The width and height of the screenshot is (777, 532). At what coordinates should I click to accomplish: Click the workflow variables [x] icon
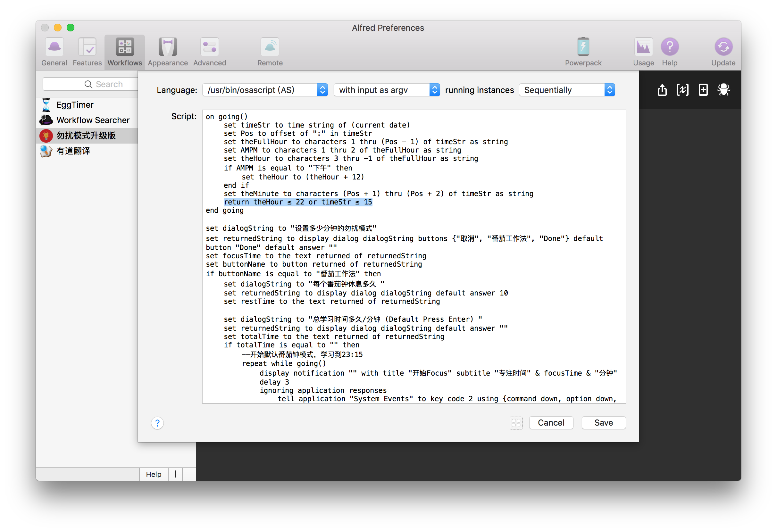[682, 89]
